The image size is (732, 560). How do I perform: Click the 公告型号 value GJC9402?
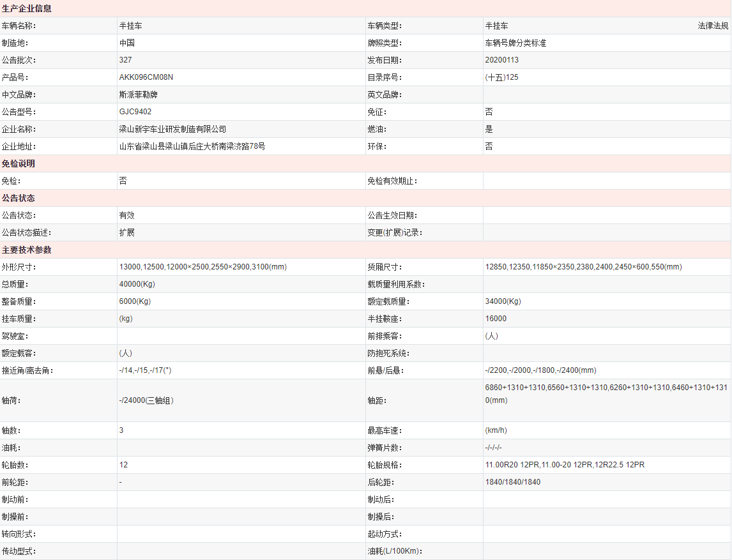click(135, 112)
